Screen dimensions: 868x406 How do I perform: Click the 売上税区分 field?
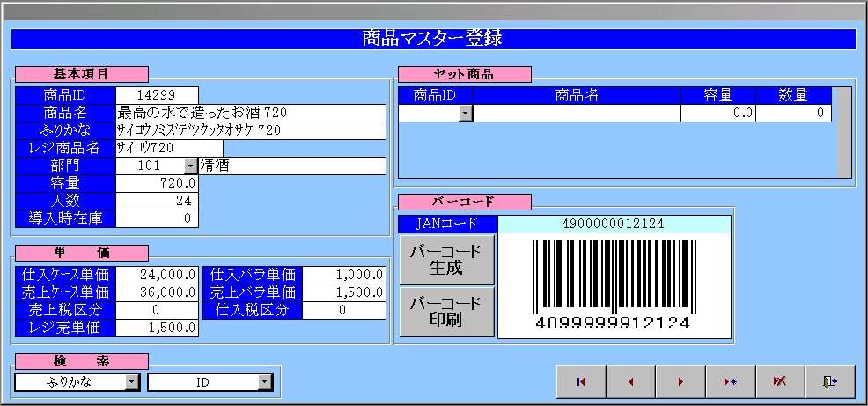(157, 310)
